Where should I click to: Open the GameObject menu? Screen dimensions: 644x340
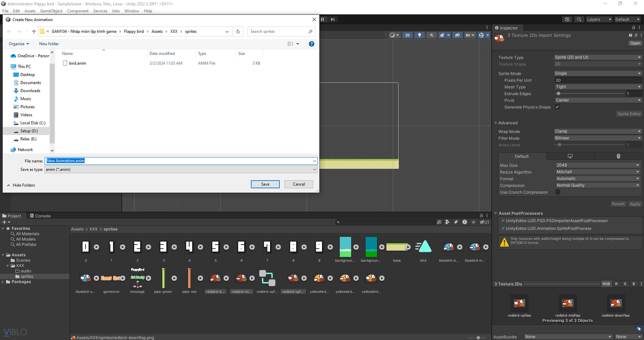tap(51, 11)
